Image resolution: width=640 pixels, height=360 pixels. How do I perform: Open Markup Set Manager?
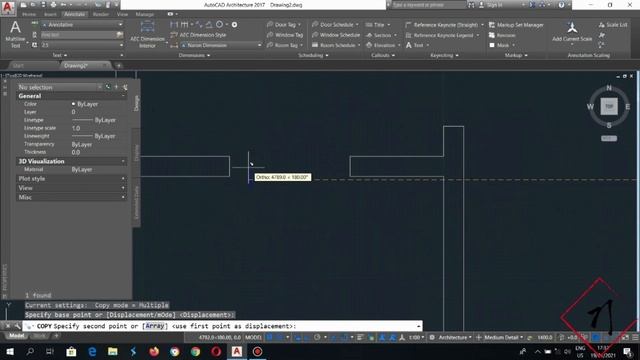[516, 25]
